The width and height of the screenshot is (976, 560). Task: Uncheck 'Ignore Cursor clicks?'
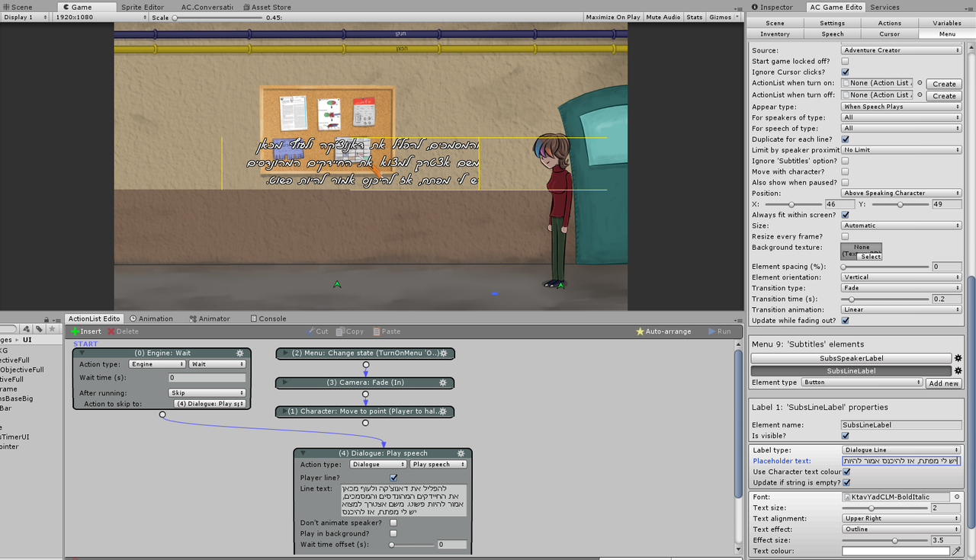coord(845,72)
